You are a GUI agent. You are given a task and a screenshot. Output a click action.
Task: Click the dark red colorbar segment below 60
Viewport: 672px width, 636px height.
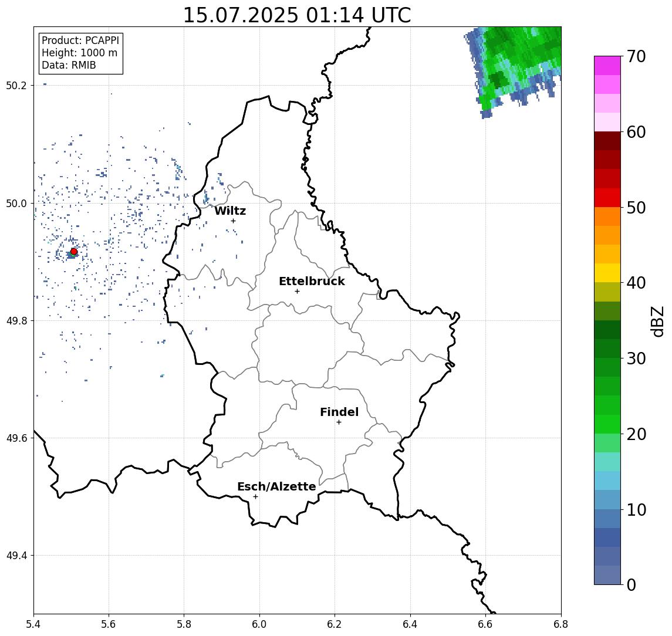[x=607, y=141]
